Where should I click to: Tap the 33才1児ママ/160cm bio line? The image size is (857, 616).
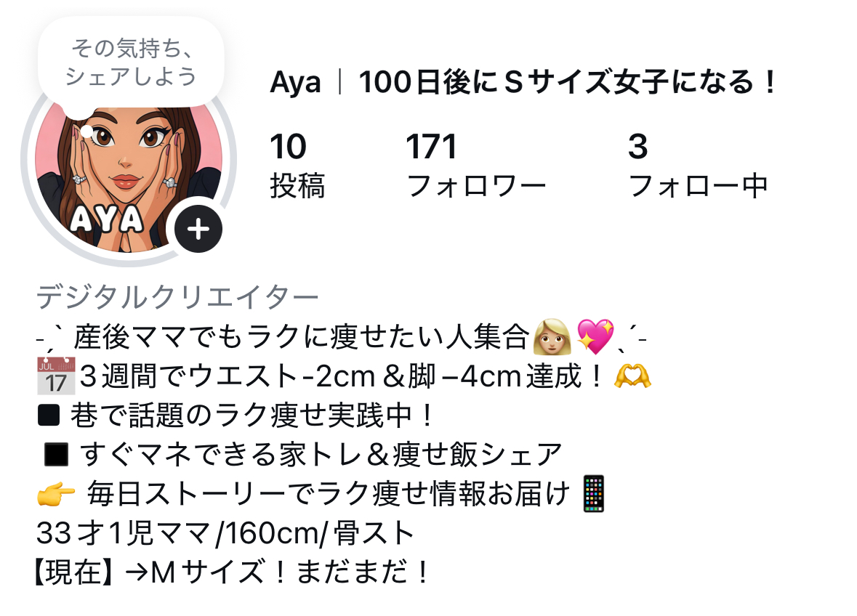pos(225,533)
